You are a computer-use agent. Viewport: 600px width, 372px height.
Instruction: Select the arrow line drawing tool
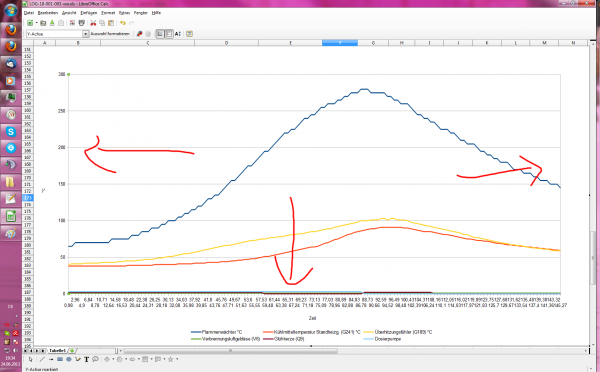pos(51,359)
